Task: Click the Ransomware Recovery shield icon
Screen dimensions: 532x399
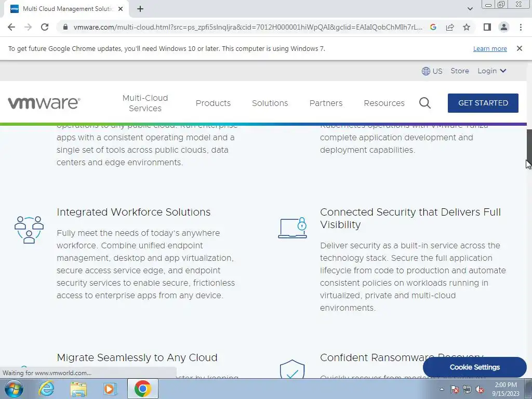Action: coord(292,369)
